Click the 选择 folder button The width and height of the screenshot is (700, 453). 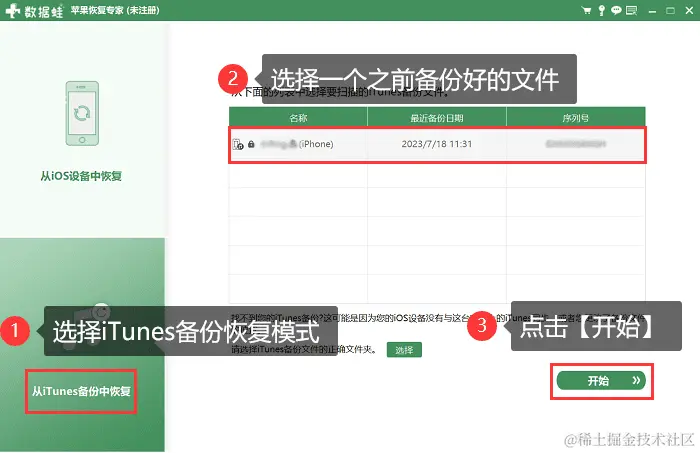404,350
